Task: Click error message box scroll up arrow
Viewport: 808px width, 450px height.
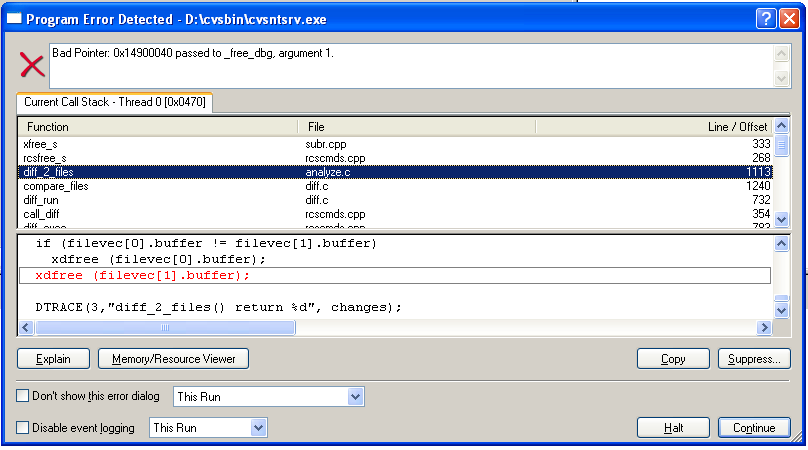Action: (781, 54)
